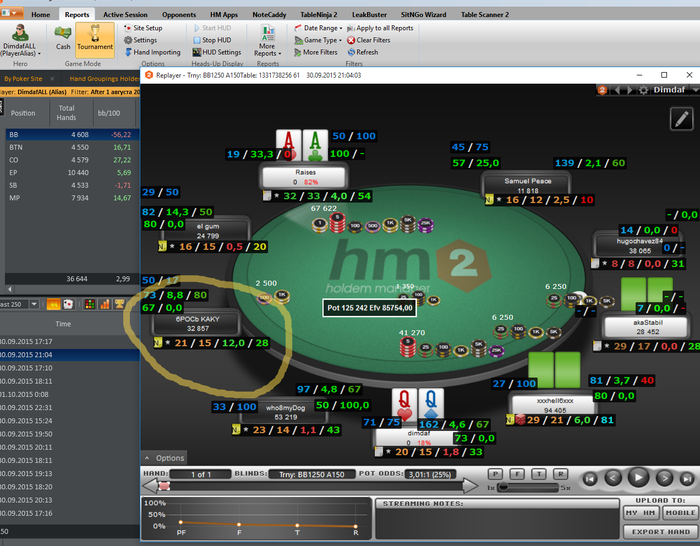This screenshot has width=700, height=546.
Task: Click the replay speed slider 1x-5x
Action: (x=528, y=487)
